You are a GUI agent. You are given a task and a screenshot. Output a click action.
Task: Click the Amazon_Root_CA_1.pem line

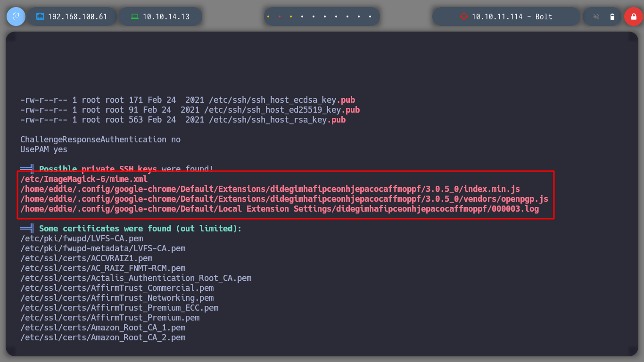point(103,328)
